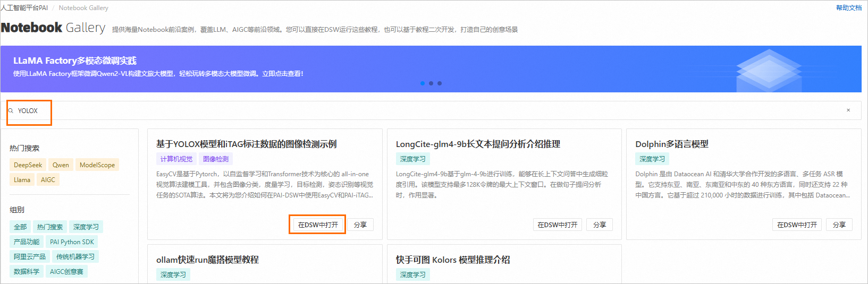Click the 热门搜索 sidebar section heading
This screenshot has width=868, height=284.
(x=24, y=148)
